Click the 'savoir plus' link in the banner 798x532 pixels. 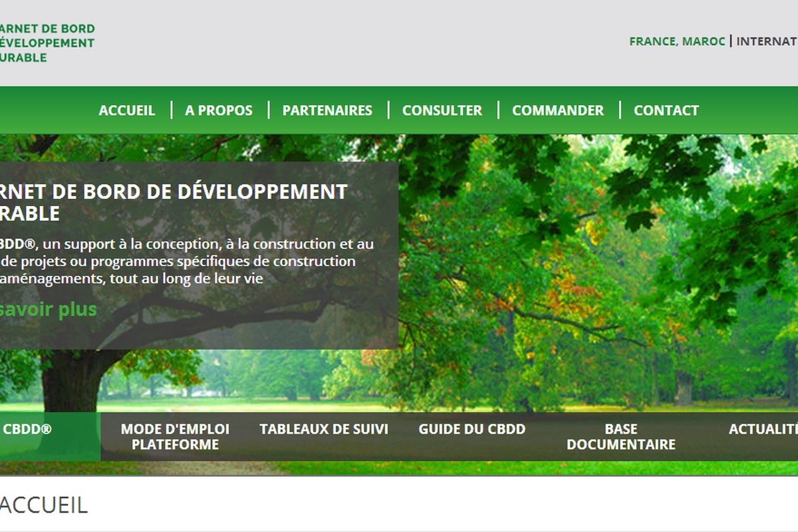pyautogui.click(x=49, y=309)
